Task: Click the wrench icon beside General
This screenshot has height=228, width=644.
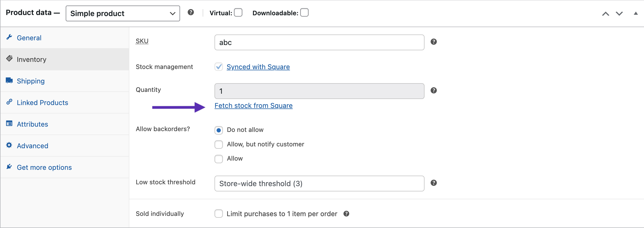Action: coord(9,37)
